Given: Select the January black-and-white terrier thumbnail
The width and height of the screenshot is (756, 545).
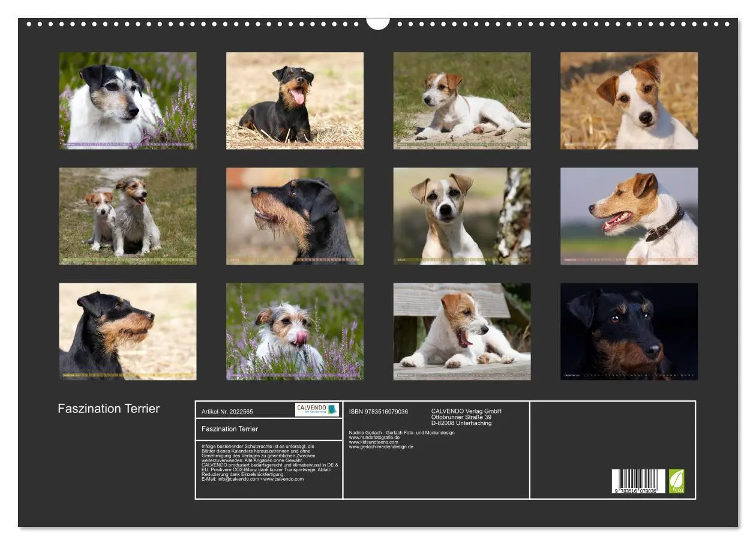Looking at the screenshot, I should [129, 100].
